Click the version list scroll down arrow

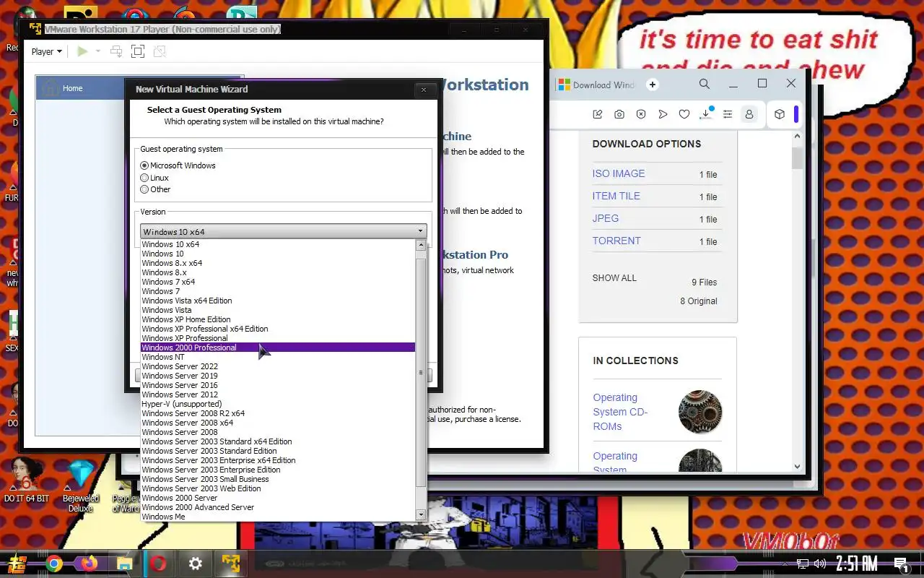click(422, 515)
